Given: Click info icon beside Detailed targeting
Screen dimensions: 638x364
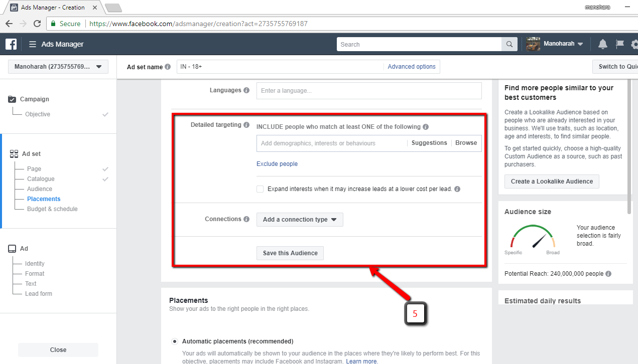Looking at the screenshot, I should 246,125.
